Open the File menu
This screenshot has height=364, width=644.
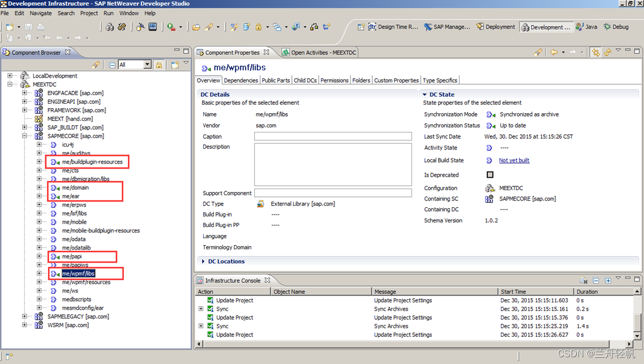[x=5, y=13]
